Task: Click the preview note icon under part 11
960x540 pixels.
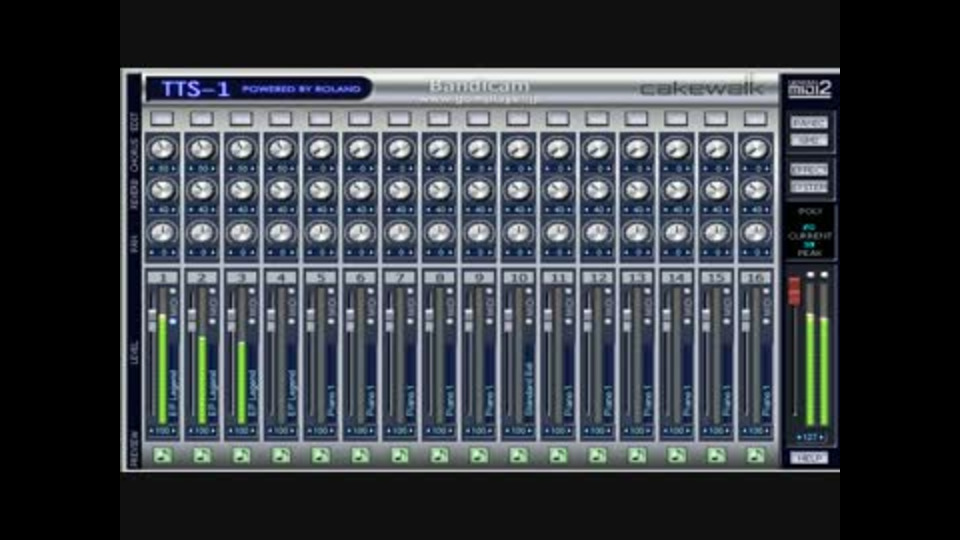Action: pos(558,455)
